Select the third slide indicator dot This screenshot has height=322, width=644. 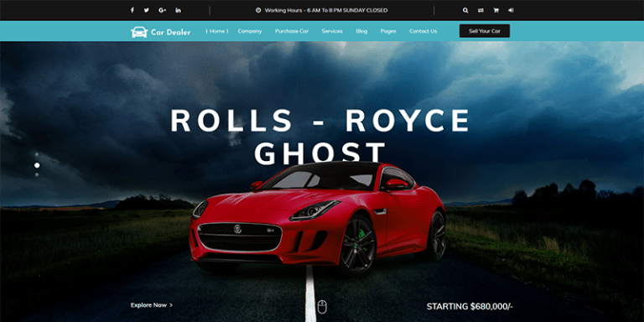coord(37,174)
